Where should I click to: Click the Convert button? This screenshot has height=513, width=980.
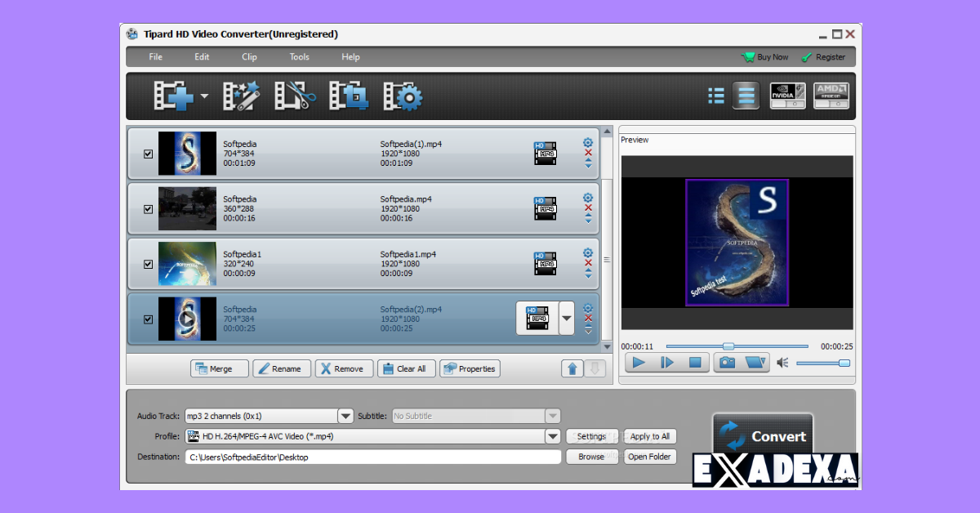tap(762, 435)
